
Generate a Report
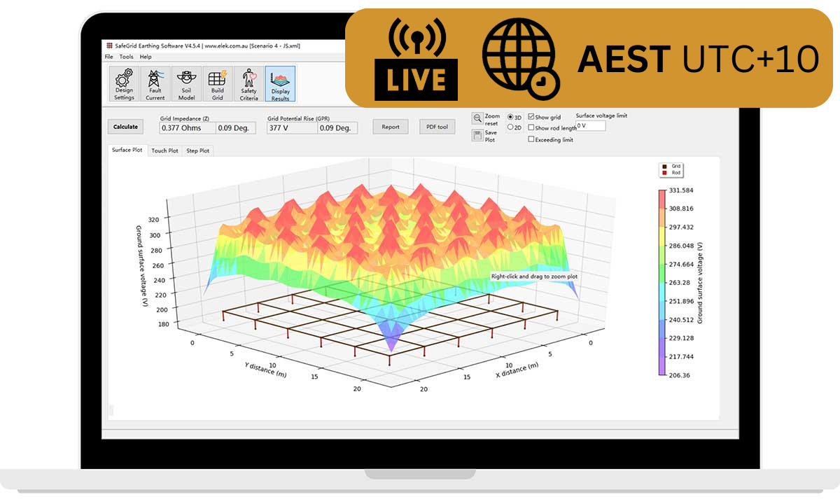click(390, 127)
